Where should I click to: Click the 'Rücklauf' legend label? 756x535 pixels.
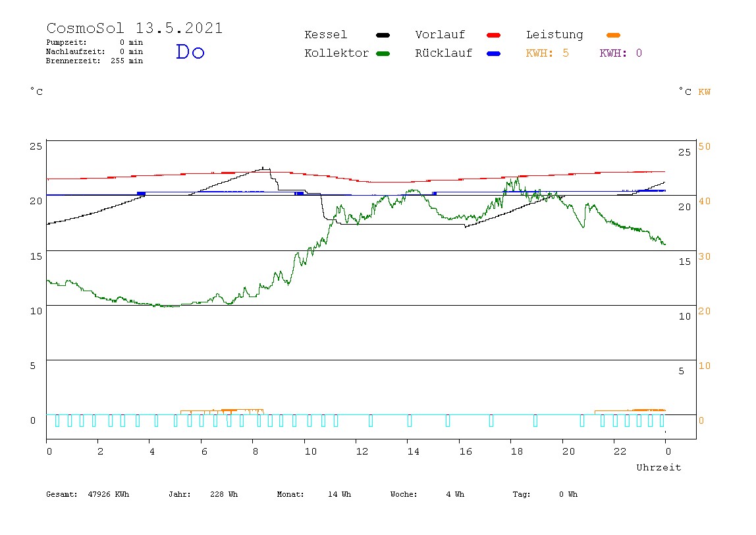(444, 53)
